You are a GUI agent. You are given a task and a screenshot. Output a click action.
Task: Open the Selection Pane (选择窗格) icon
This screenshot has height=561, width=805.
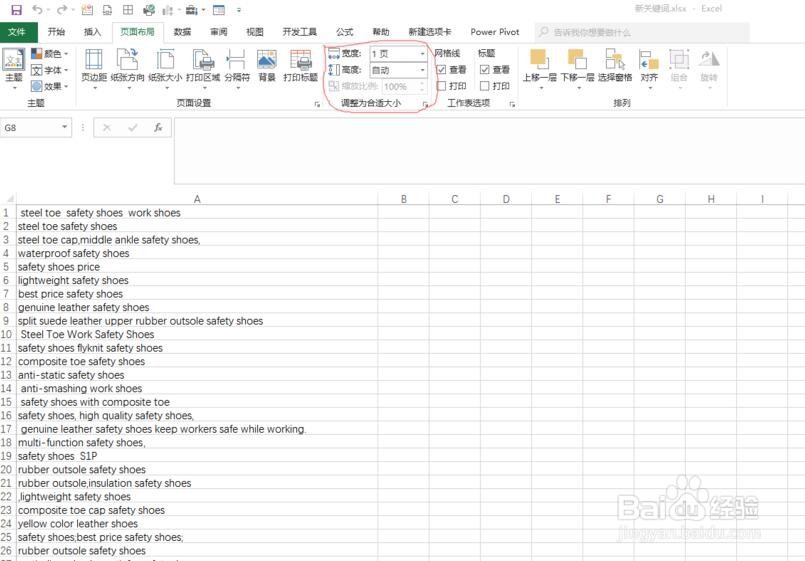pos(615,60)
